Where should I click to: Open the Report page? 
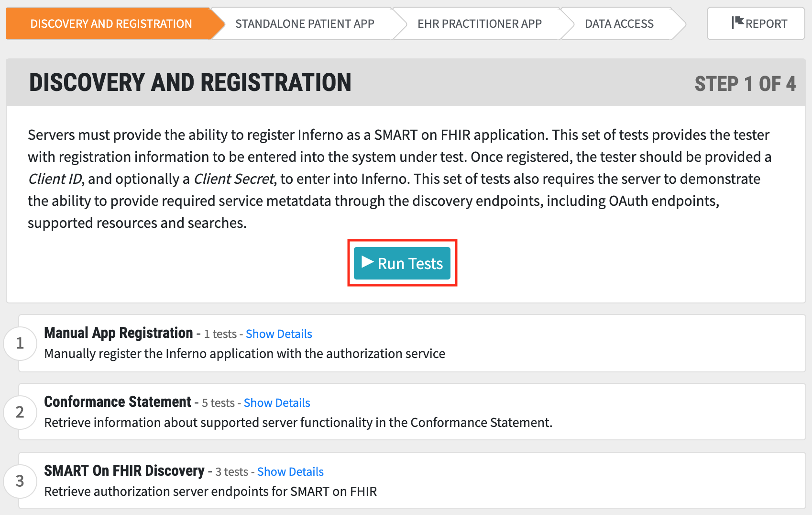coord(756,23)
